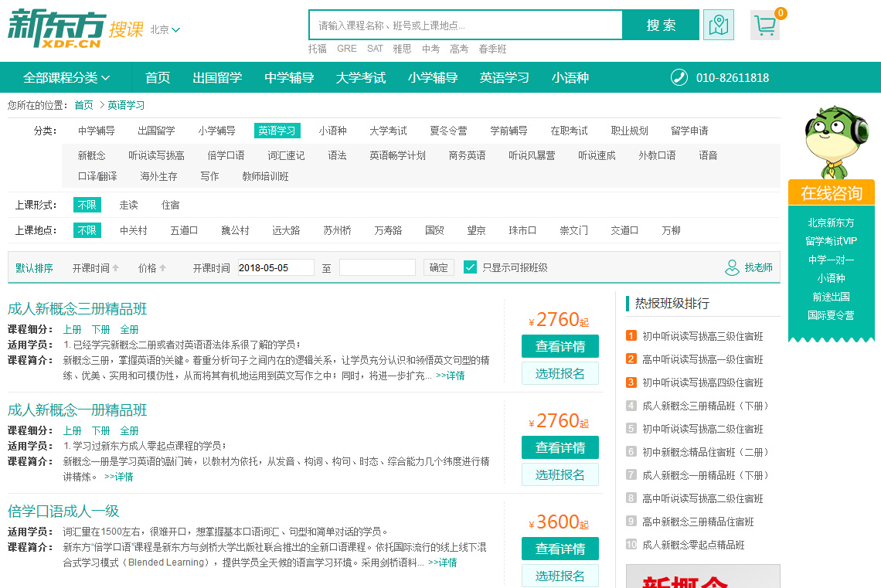
Task: Filter by 口译/翻译 subcategory
Action: (x=97, y=176)
